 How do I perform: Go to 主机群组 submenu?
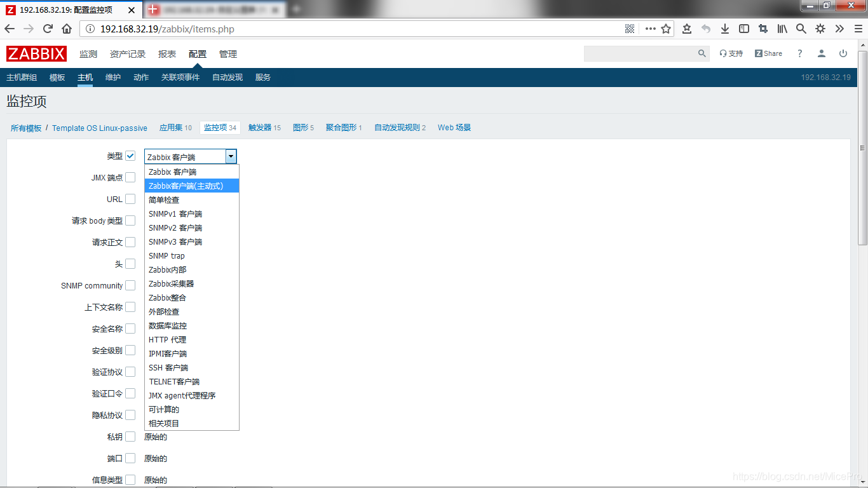click(x=22, y=78)
